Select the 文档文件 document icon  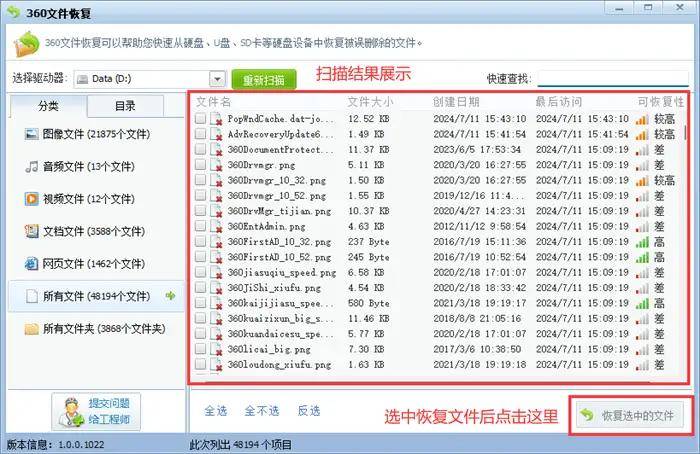tap(32, 231)
